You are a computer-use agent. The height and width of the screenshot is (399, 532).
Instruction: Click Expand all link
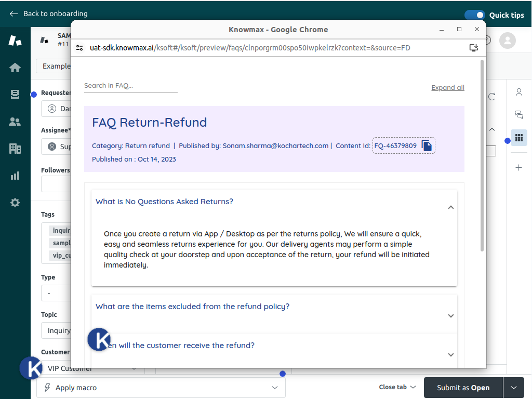click(x=448, y=88)
